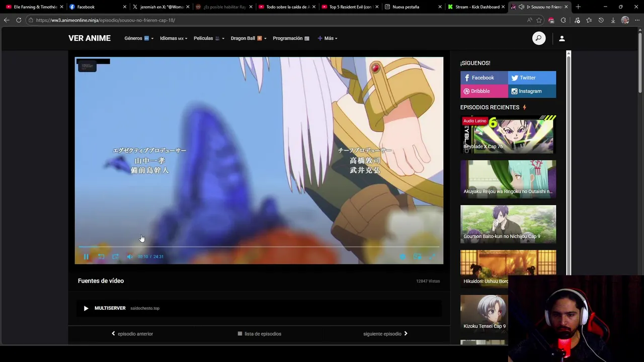Open Goumon Baito-kun no Nichijou Cap 9
The image size is (644, 362).
(x=508, y=224)
